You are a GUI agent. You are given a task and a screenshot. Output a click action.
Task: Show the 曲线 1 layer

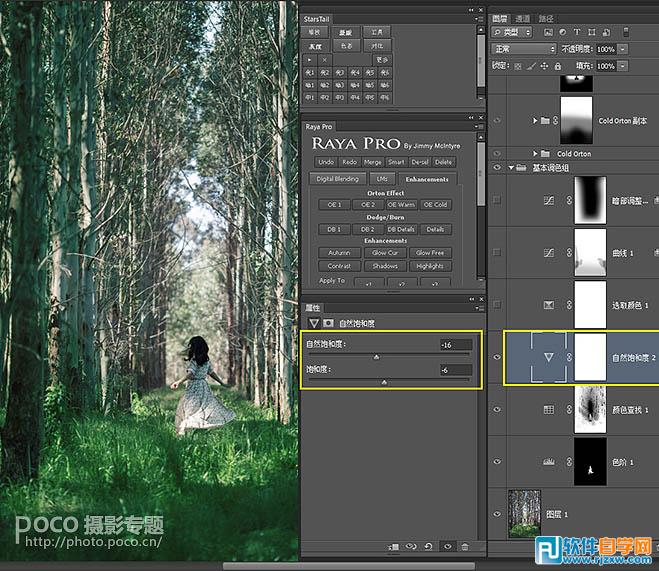497,253
